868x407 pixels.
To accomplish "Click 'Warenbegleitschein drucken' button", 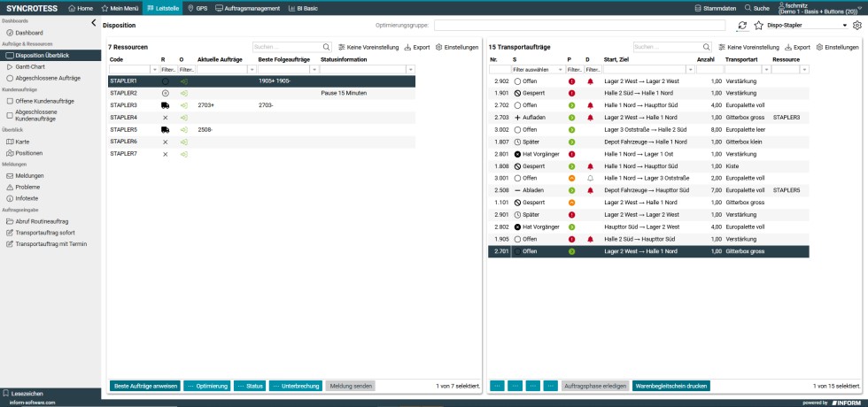I will (x=670, y=386).
